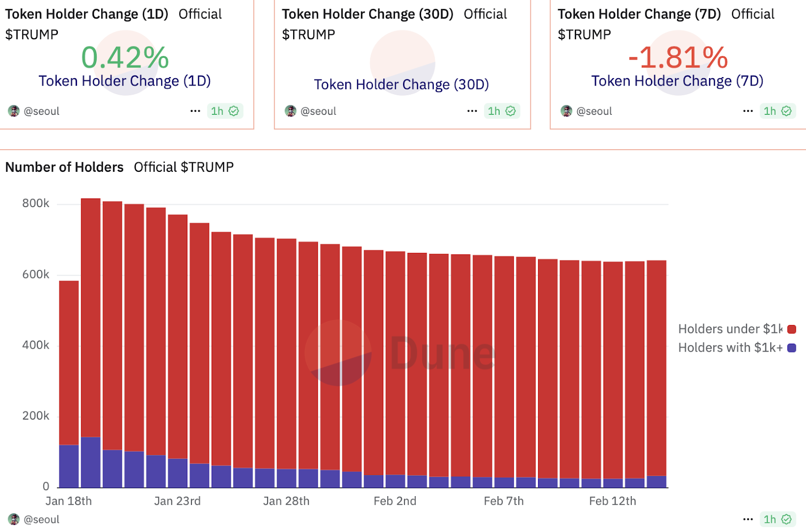Click the tallest bar right after Jan 18th

(x=91, y=343)
